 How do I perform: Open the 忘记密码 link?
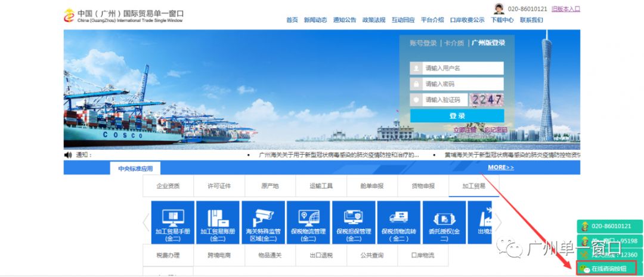click(496, 130)
